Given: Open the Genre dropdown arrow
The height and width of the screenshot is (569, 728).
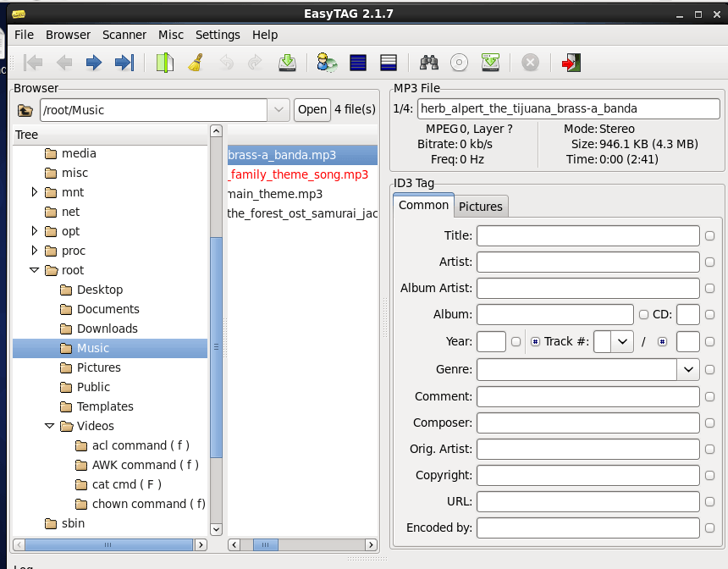Looking at the screenshot, I should coord(688,370).
